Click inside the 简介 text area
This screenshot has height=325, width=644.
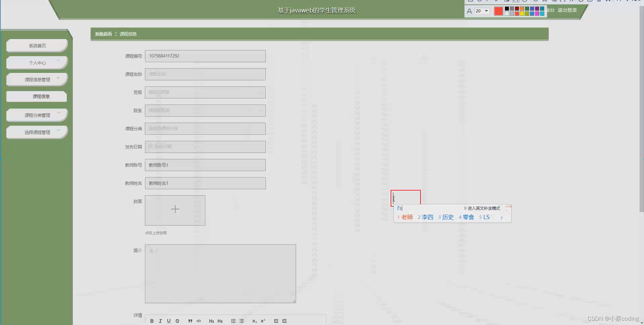pyautogui.click(x=220, y=274)
